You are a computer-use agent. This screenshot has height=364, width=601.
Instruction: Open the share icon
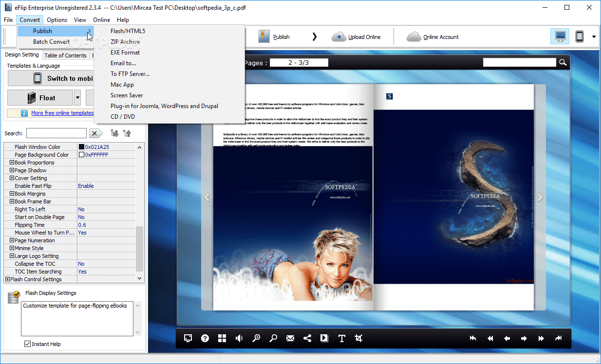point(307,338)
